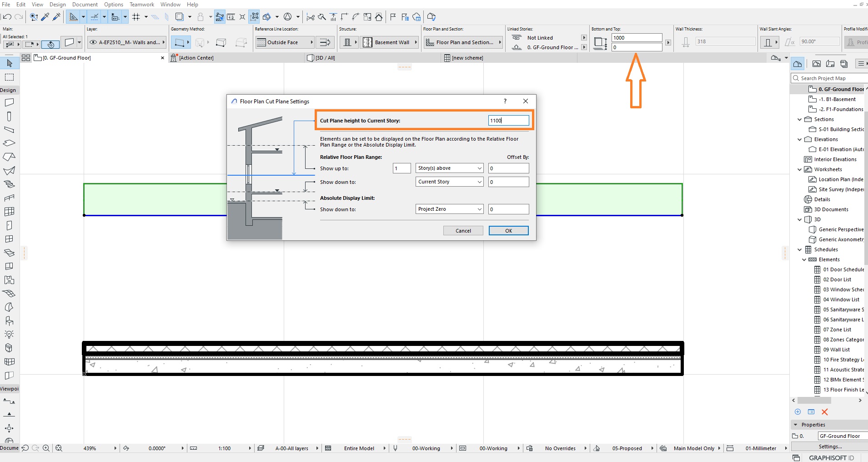Activate the Object (chair) tool in the toolbox
868x462 pixels.
point(9,321)
